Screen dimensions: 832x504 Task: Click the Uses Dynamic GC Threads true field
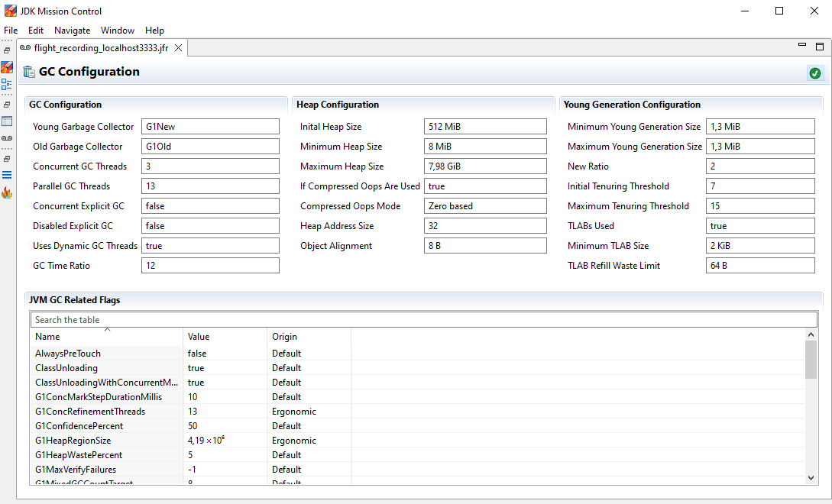click(210, 246)
